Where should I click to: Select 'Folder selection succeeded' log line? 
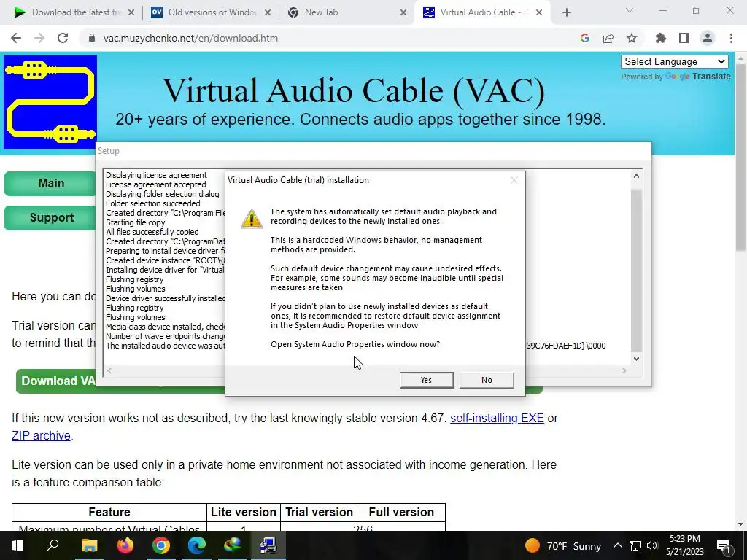point(153,203)
